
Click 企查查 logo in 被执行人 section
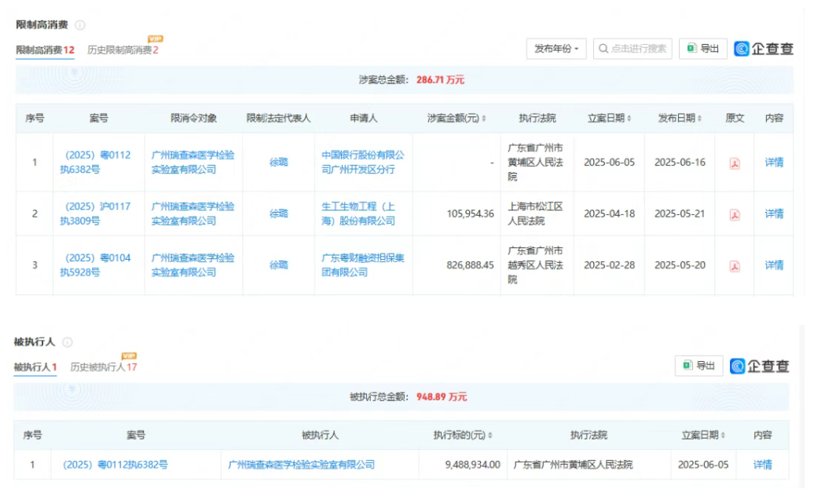759,367
